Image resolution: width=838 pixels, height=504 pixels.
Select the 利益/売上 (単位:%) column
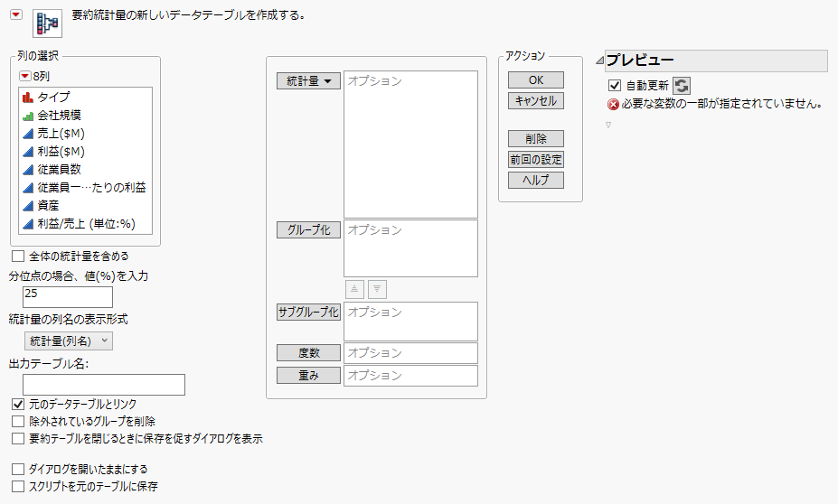tap(86, 224)
